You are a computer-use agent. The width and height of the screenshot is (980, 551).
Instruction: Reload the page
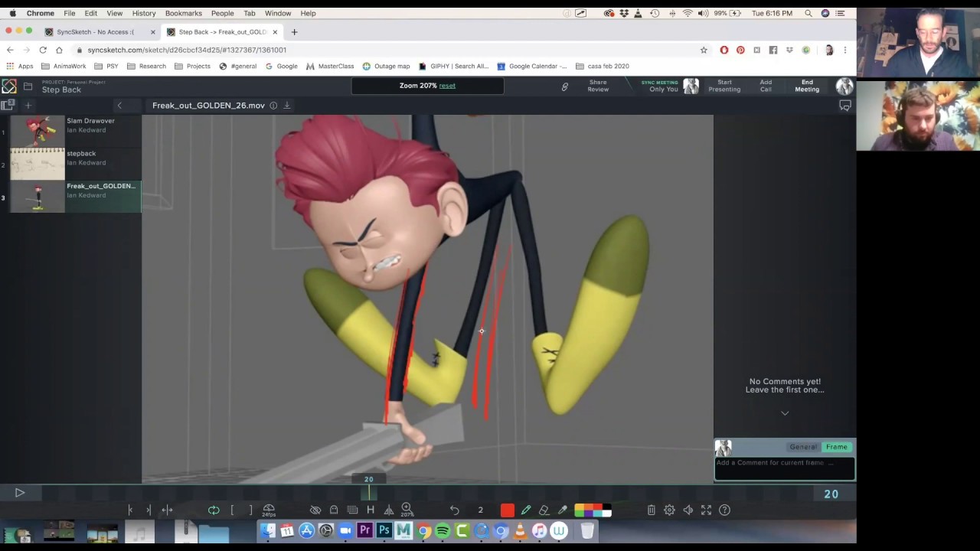[43, 50]
